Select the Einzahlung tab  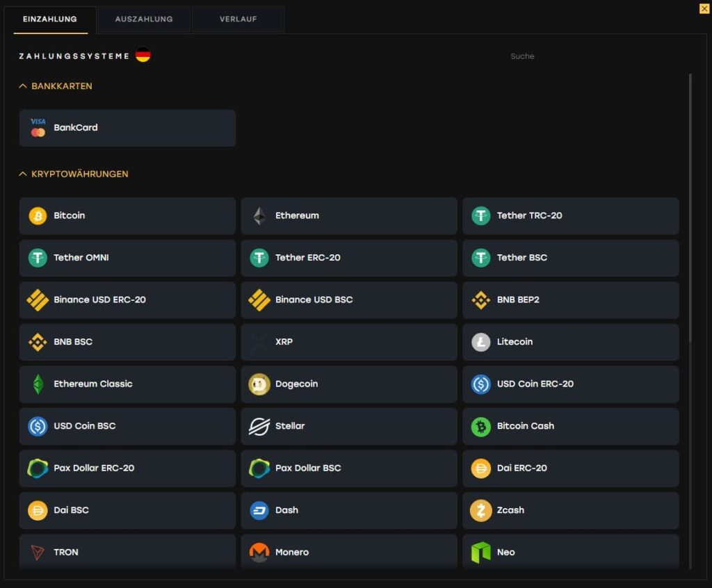[x=50, y=19]
